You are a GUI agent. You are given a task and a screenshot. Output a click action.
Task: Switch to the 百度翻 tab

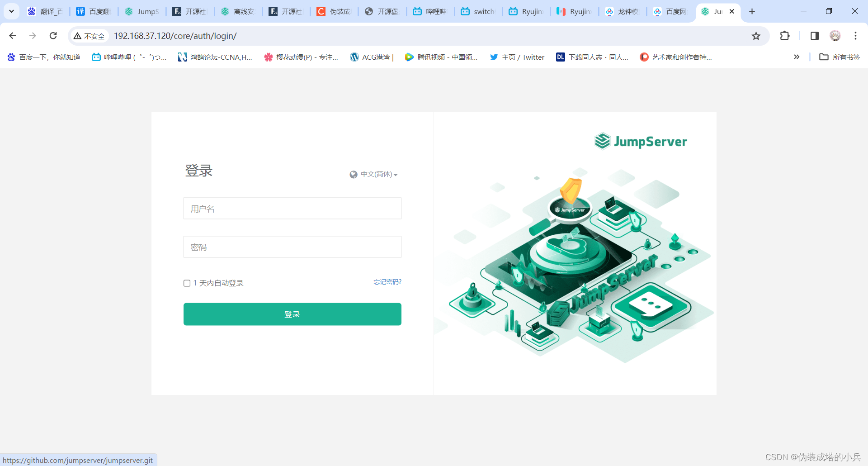click(x=94, y=11)
